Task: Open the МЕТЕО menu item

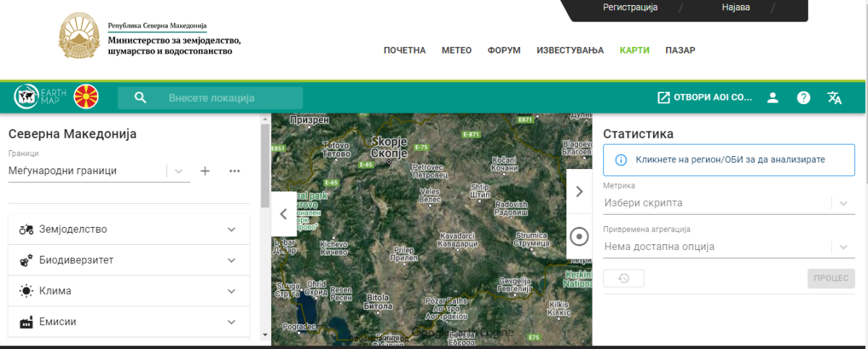Action: (x=456, y=51)
